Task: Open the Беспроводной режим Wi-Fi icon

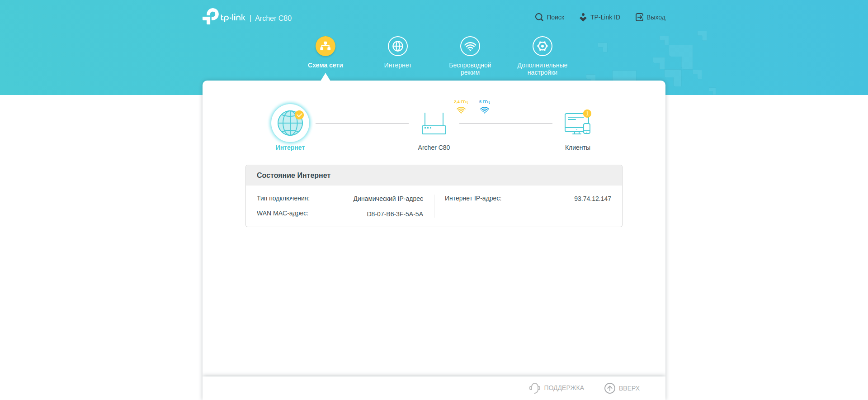Action: (470, 46)
